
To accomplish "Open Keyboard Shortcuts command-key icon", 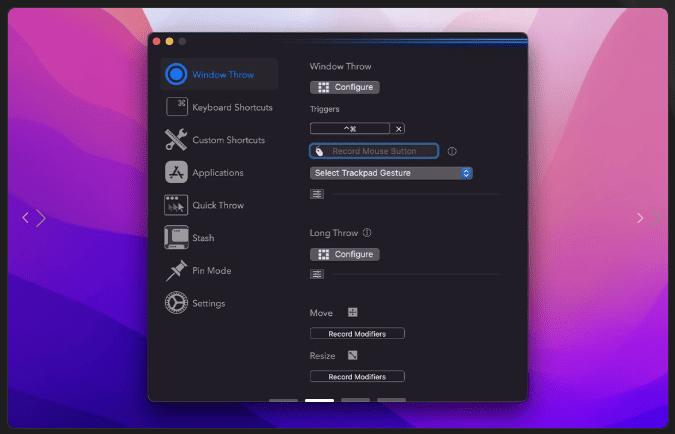I will click(176, 107).
